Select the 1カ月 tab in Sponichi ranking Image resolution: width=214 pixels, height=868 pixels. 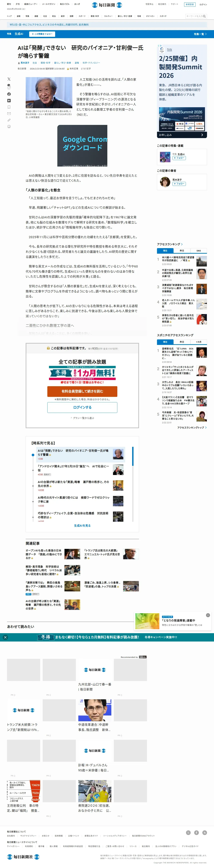[x=198, y=342]
